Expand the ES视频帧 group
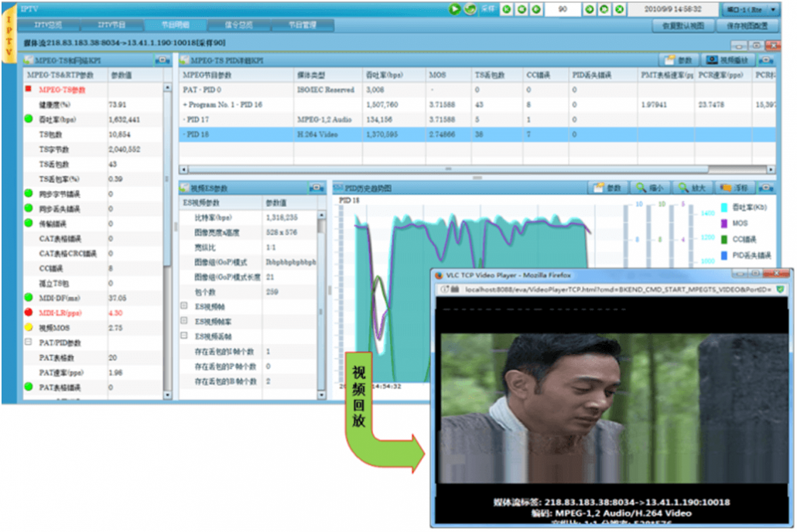This screenshot has width=797, height=532. click(x=184, y=306)
